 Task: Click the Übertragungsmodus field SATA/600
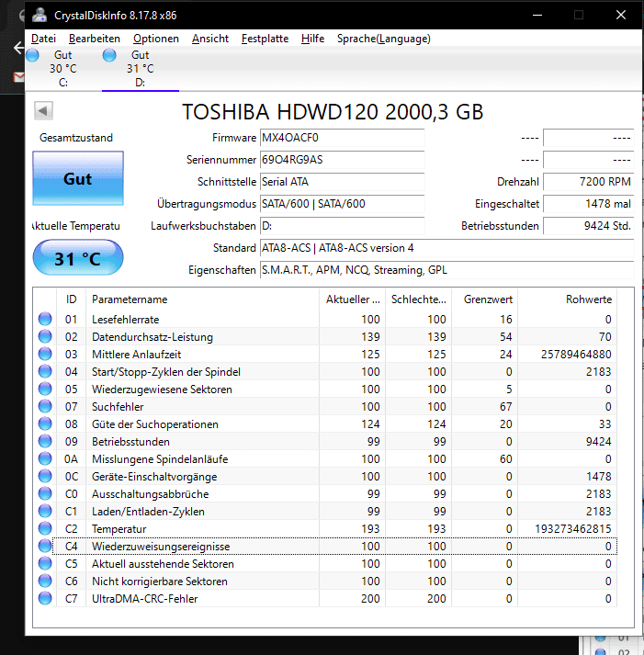pyautogui.click(x=342, y=204)
